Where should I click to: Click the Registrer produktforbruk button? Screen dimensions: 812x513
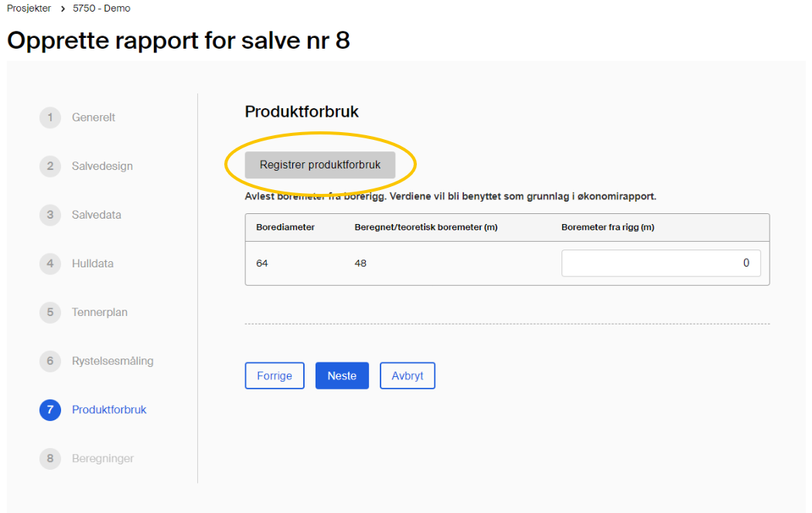pos(320,165)
